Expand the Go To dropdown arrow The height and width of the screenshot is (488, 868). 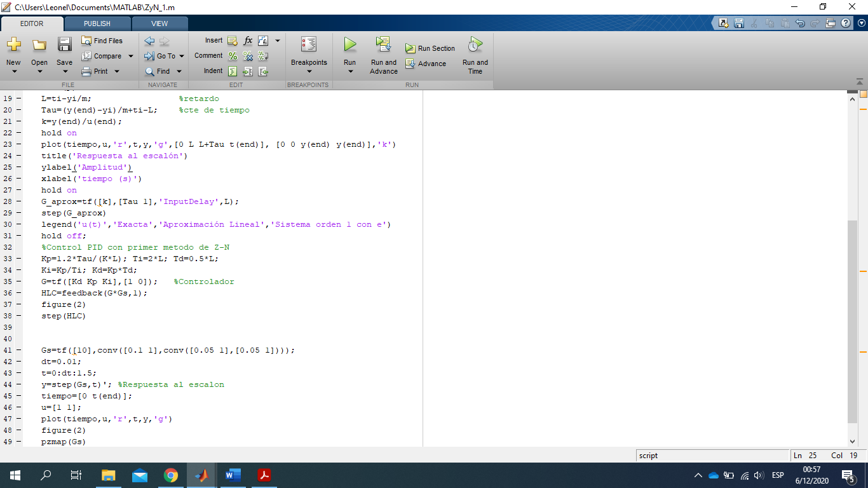[x=182, y=56]
